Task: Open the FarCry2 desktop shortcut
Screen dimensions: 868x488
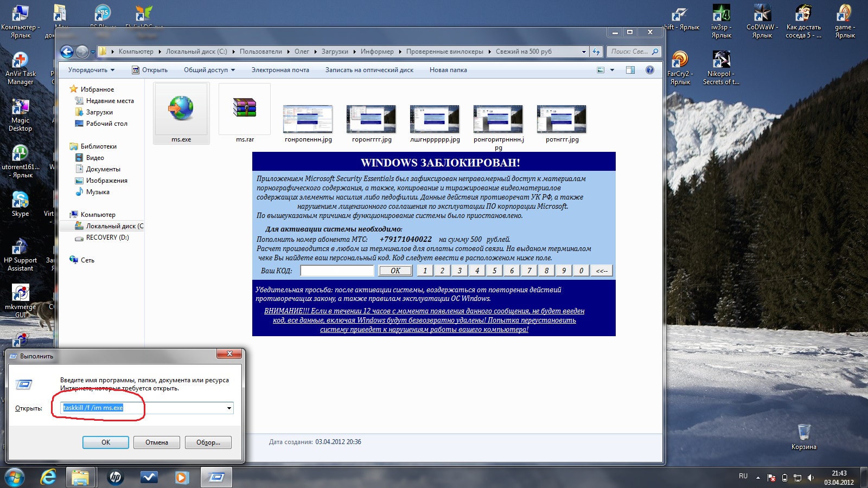Action: (680, 69)
